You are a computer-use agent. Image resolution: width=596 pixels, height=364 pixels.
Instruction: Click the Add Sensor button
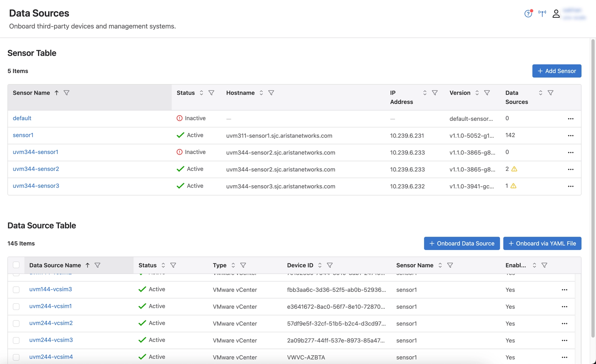pos(557,71)
